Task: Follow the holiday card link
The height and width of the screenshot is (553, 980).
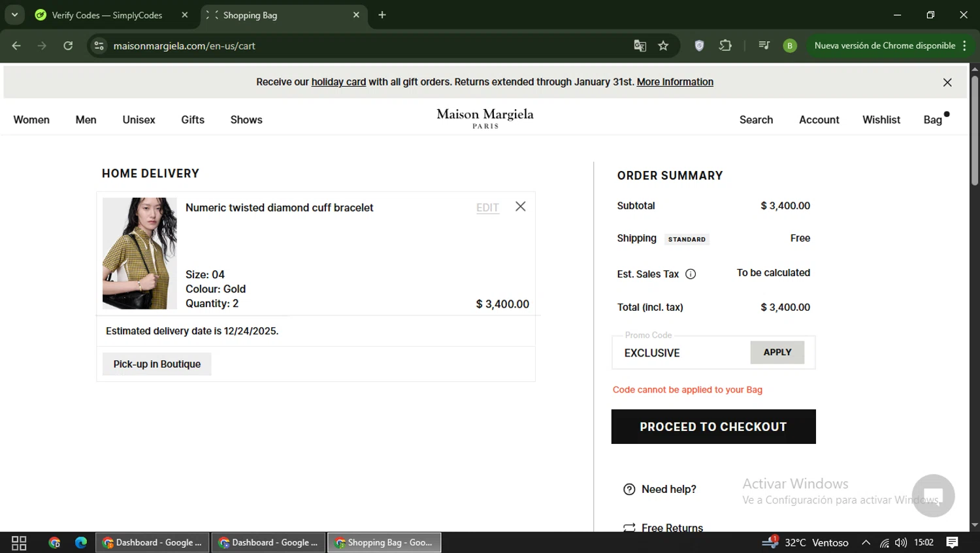Action: click(x=338, y=82)
